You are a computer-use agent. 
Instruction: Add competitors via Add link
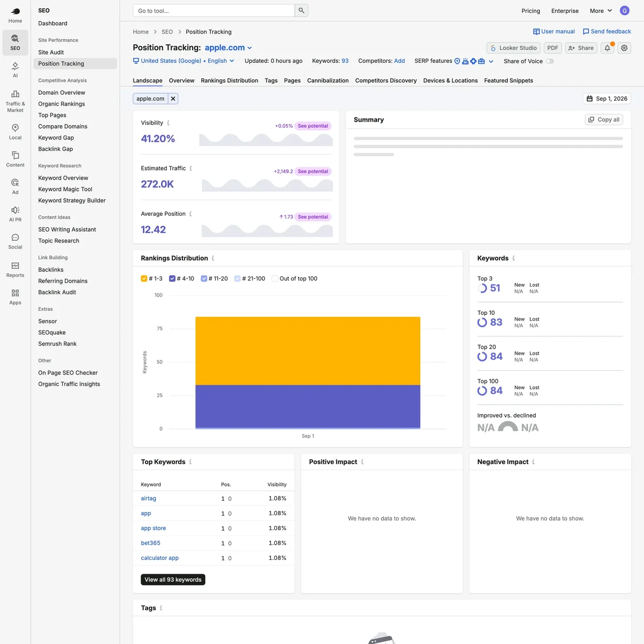tap(399, 61)
